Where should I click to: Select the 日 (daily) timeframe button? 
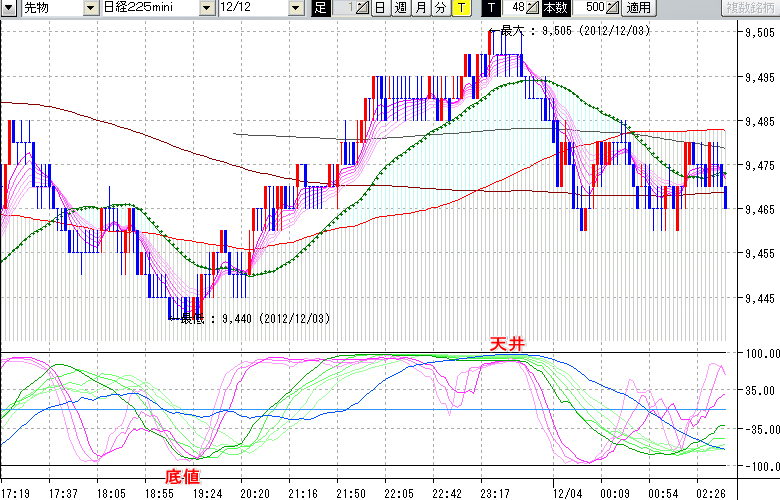click(379, 8)
